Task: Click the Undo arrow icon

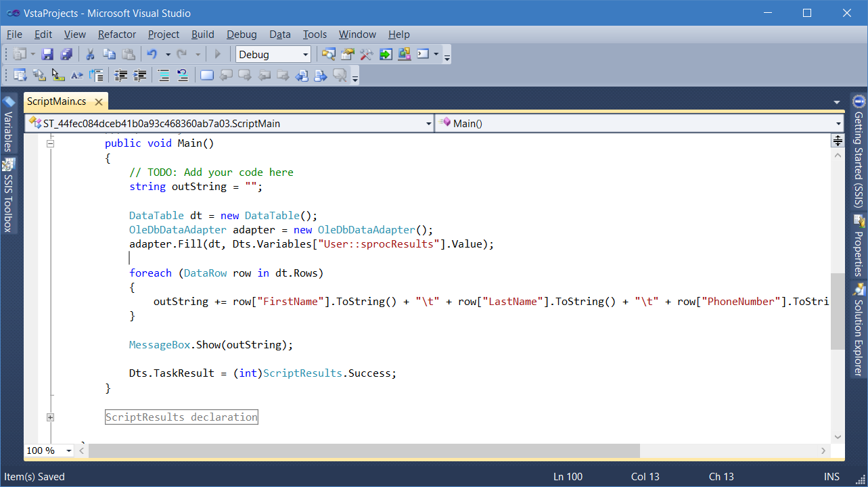Action: click(x=152, y=55)
